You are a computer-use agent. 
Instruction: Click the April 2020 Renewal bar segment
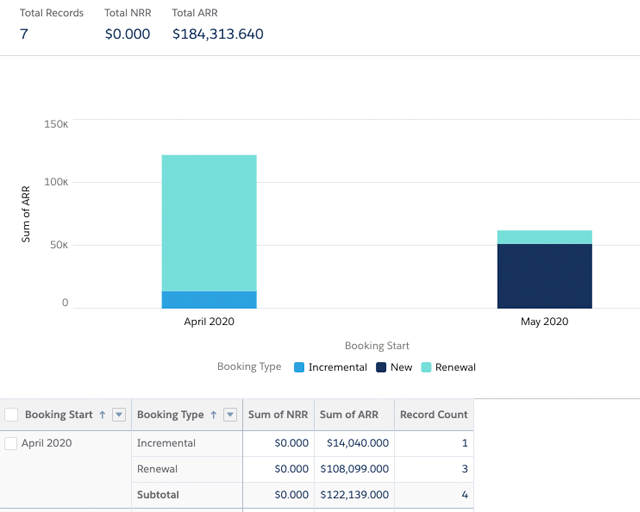pyautogui.click(x=209, y=223)
